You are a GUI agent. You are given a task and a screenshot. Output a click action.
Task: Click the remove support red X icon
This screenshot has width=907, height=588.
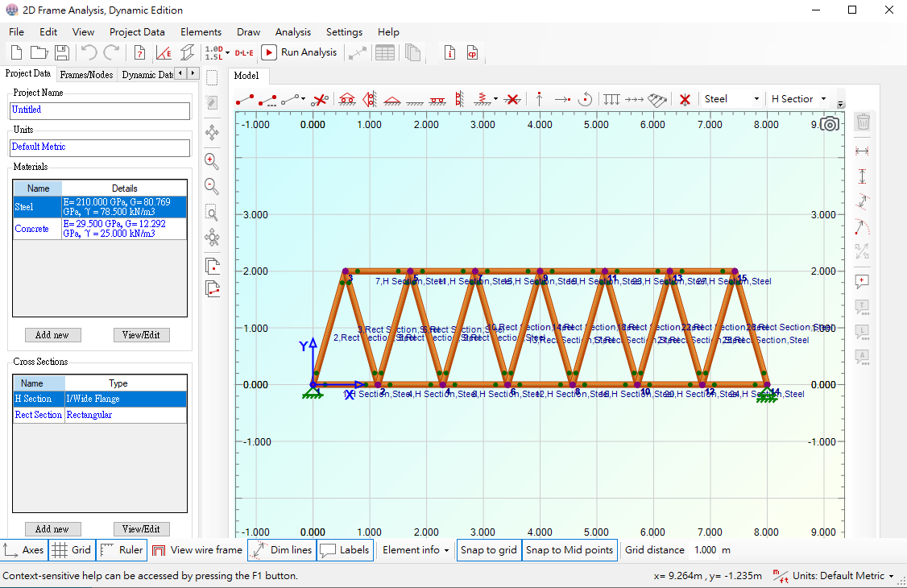(x=512, y=99)
